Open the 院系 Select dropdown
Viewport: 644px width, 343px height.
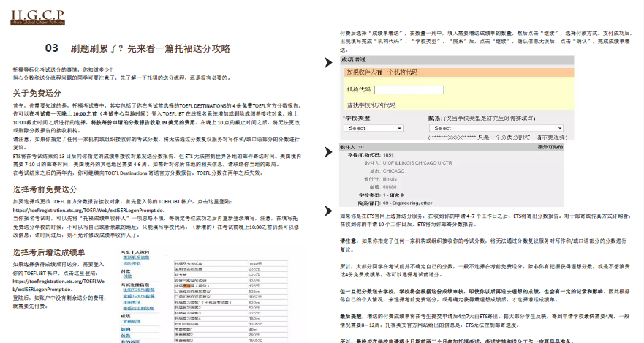pos(496,128)
